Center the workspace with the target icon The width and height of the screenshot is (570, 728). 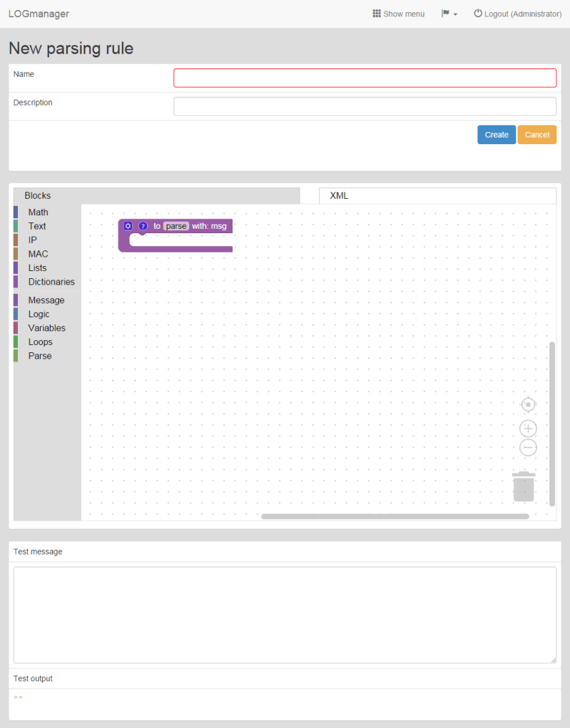click(x=528, y=405)
